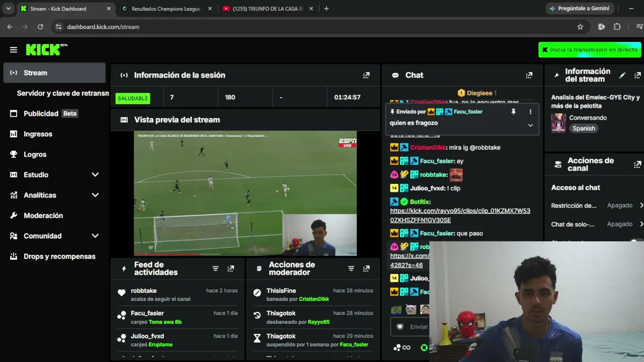This screenshot has height=362, width=644.
Task: Click the Diegleee username atop chat
Action: [479, 93]
